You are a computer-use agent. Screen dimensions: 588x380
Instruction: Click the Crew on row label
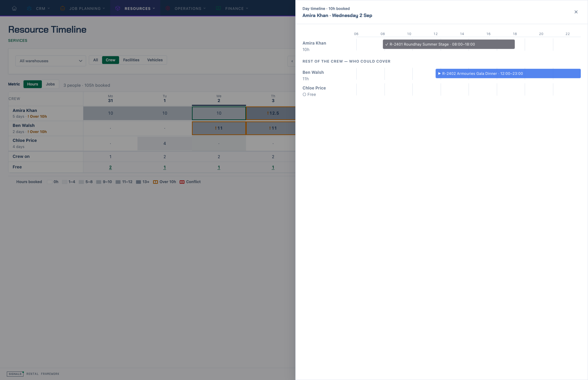coord(21,156)
